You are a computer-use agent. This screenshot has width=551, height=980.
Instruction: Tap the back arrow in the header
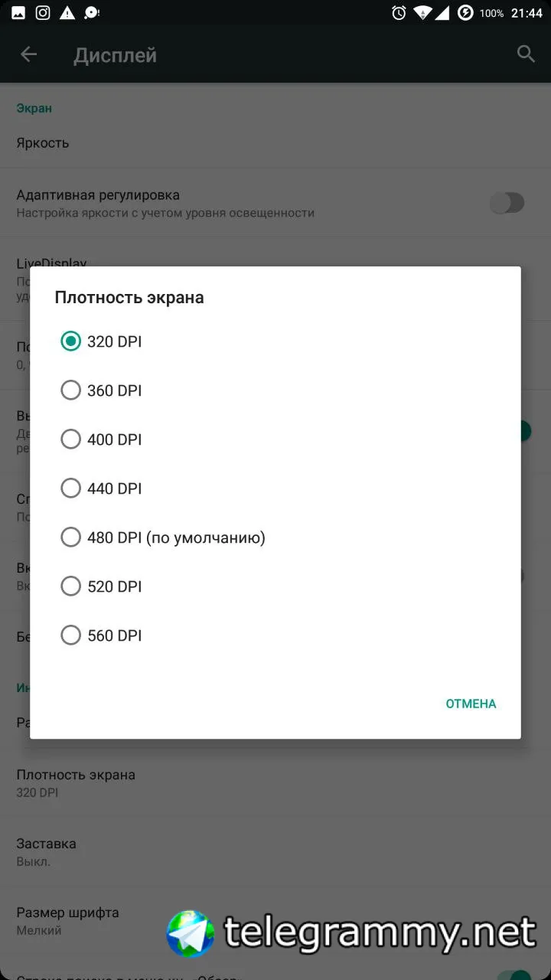[x=29, y=54]
